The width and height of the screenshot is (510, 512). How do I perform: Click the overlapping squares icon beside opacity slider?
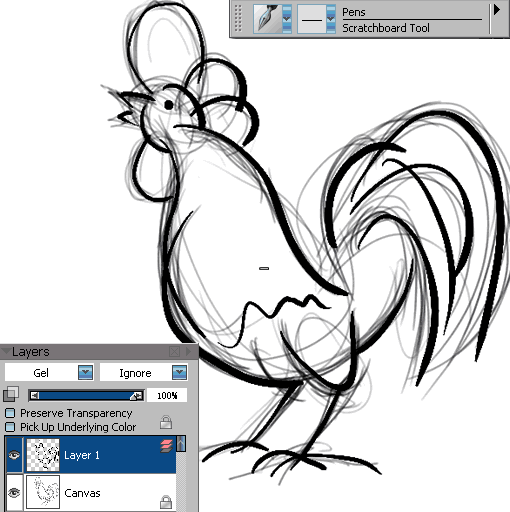click(11, 394)
